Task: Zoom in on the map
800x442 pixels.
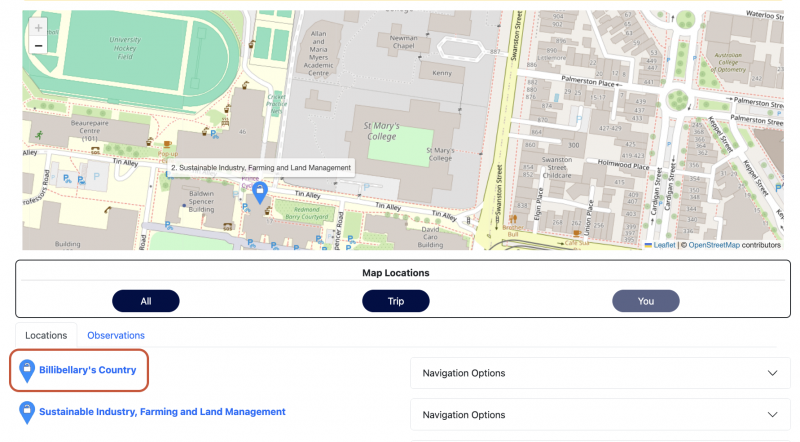Action: (x=38, y=28)
